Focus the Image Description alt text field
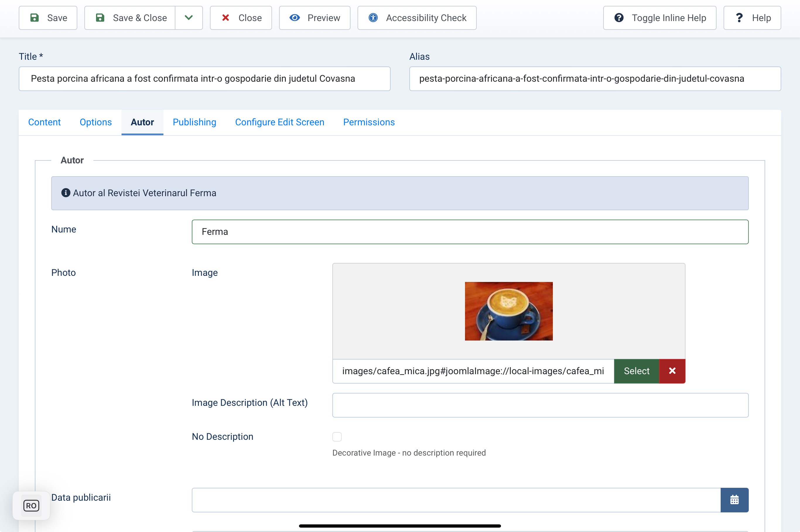 tap(540, 405)
